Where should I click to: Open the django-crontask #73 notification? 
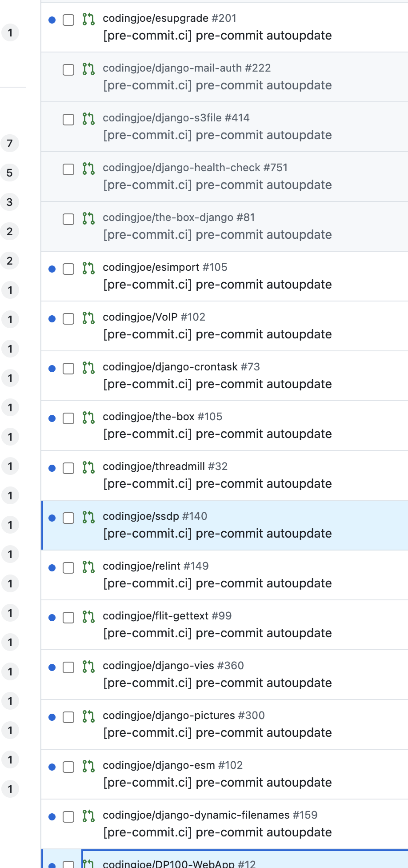224,376
